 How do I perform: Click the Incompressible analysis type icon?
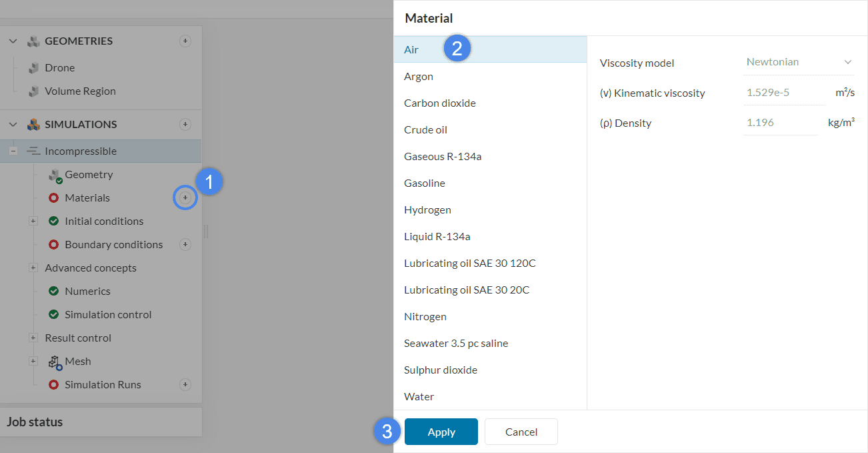tap(33, 151)
